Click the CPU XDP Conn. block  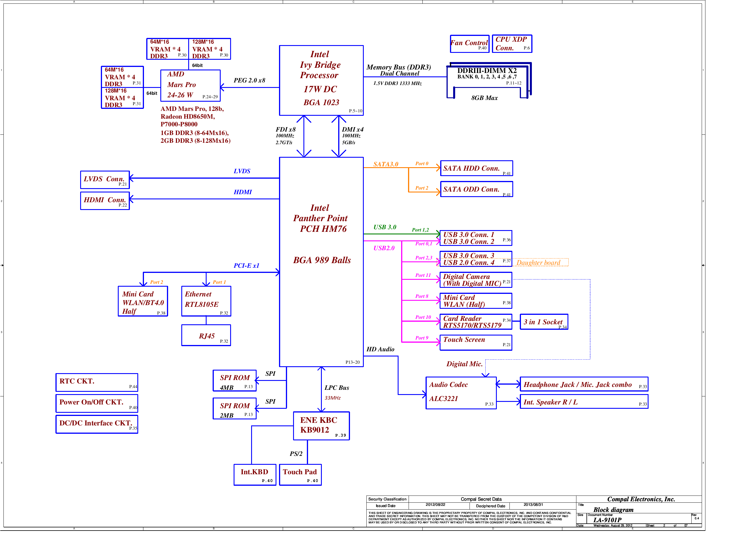click(x=512, y=44)
